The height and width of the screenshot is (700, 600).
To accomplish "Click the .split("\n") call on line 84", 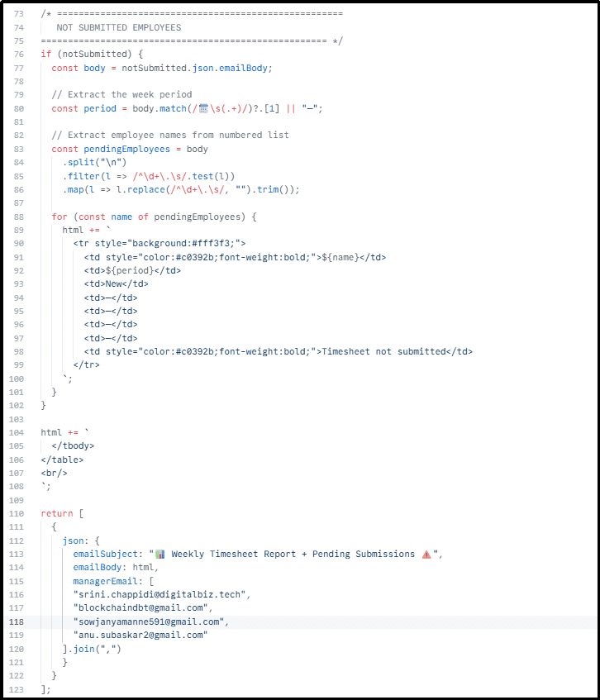I will (x=90, y=162).
